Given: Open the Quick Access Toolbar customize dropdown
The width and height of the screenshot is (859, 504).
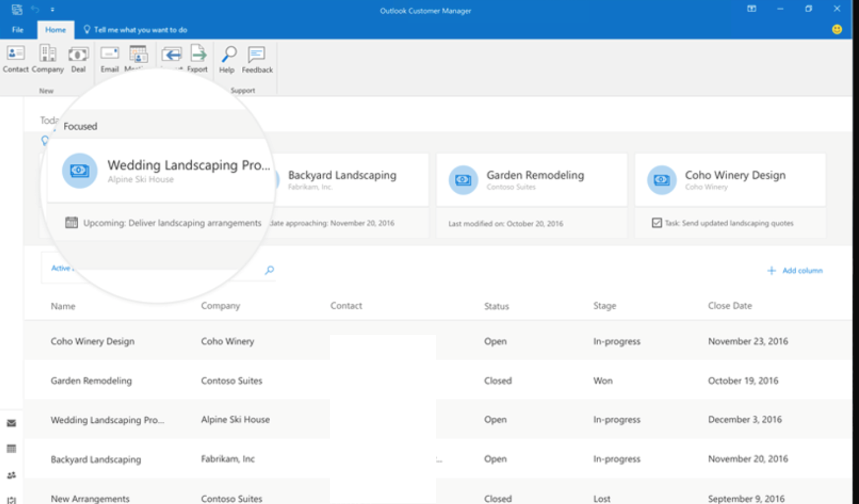Looking at the screenshot, I should [52, 9].
